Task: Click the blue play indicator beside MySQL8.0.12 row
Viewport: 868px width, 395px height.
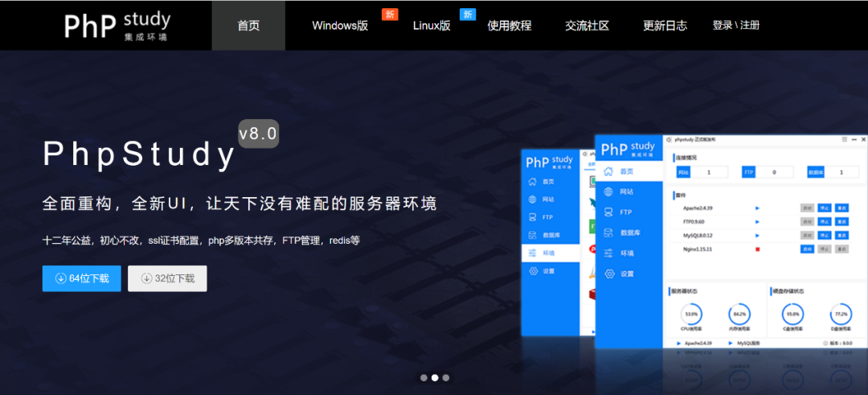Action: click(757, 236)
